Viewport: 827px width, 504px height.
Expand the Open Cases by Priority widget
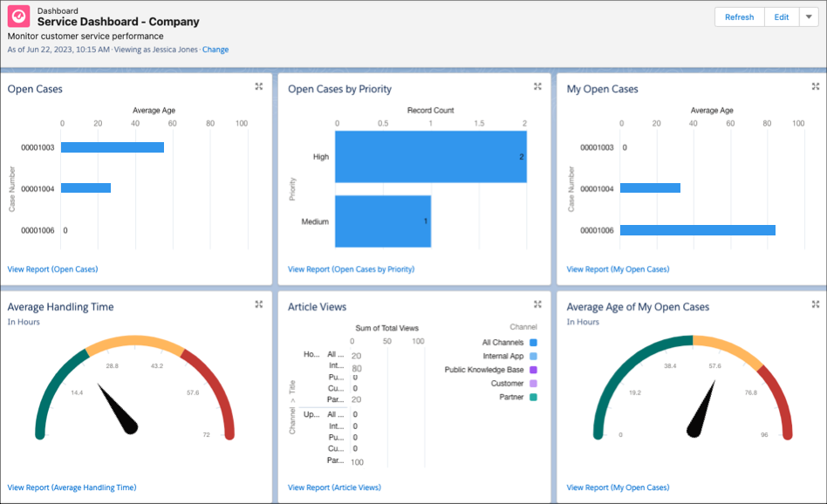(x=537, y=86)
